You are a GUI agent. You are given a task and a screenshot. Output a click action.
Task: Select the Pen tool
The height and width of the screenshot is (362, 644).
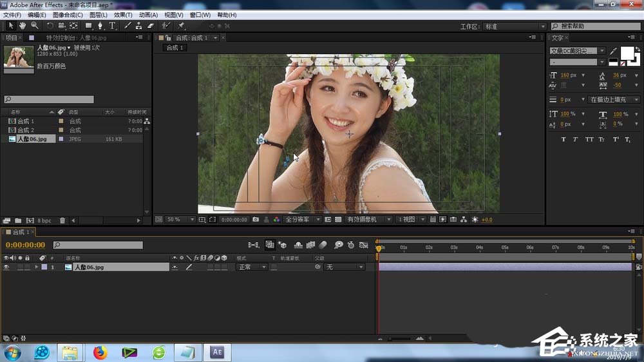(100, 26)
